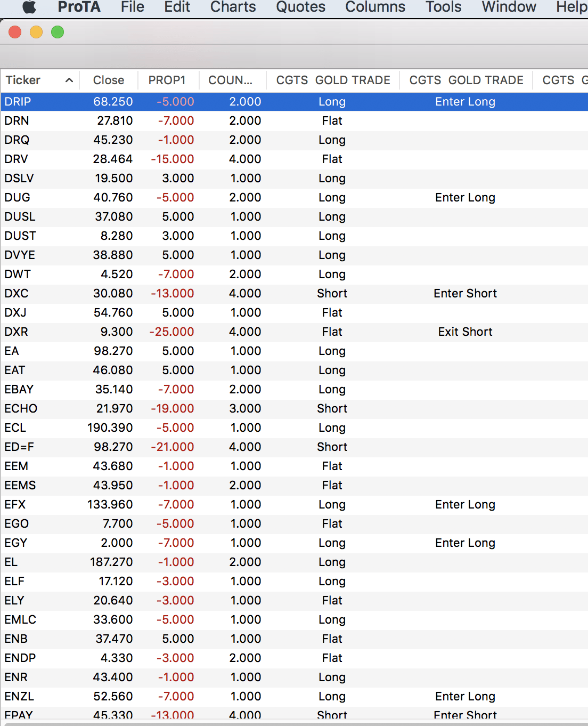This screenshot has width=588, height=726.
Task: Select the DUSL ticker
Action: point(20,217)
